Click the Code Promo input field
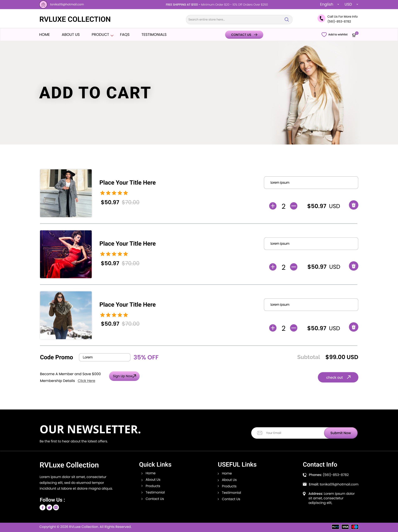Screen dimensions: 398x532 tap(104, 357)
